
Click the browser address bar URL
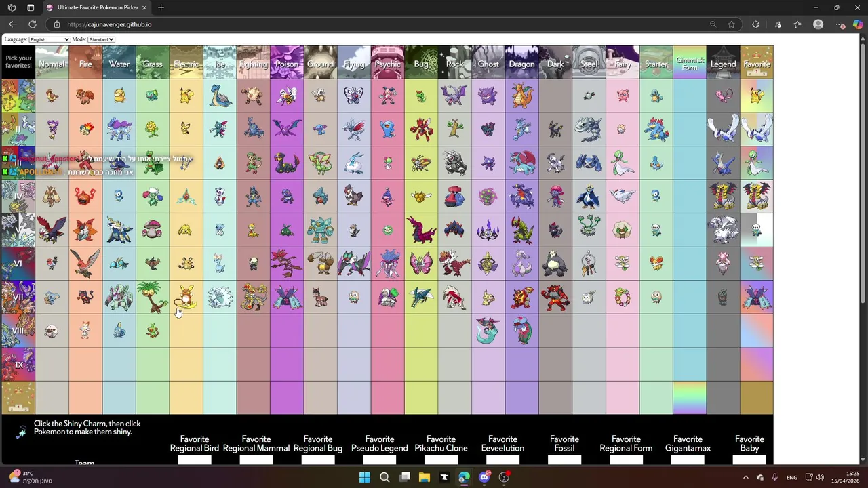(109, 24)
